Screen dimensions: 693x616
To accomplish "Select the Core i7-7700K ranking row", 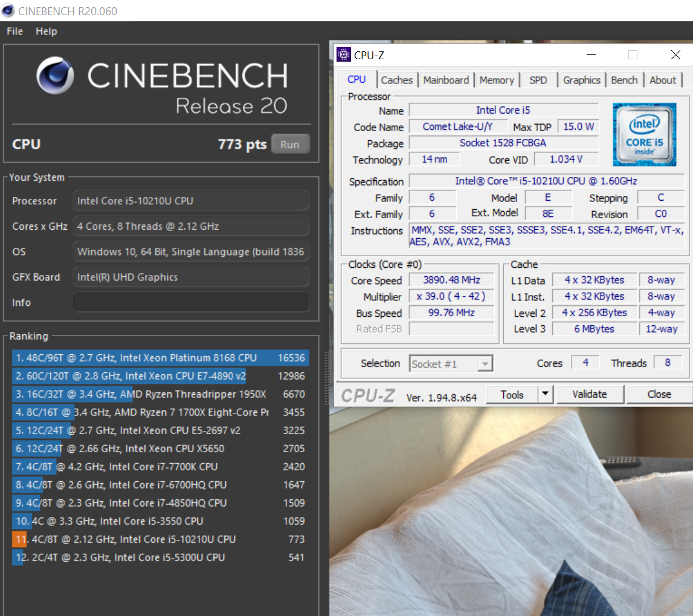I will (x=160, y=467).
